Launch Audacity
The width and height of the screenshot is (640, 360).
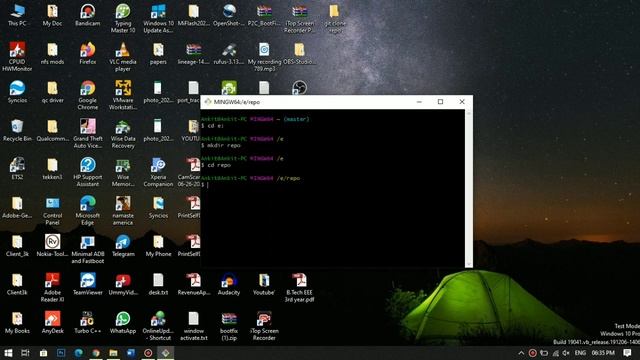(229, 284)
